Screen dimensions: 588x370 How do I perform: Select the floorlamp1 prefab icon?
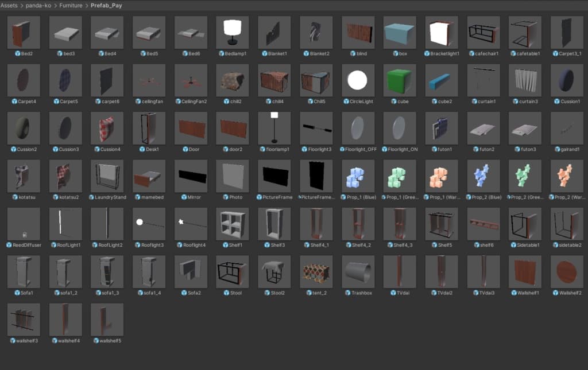274,128
